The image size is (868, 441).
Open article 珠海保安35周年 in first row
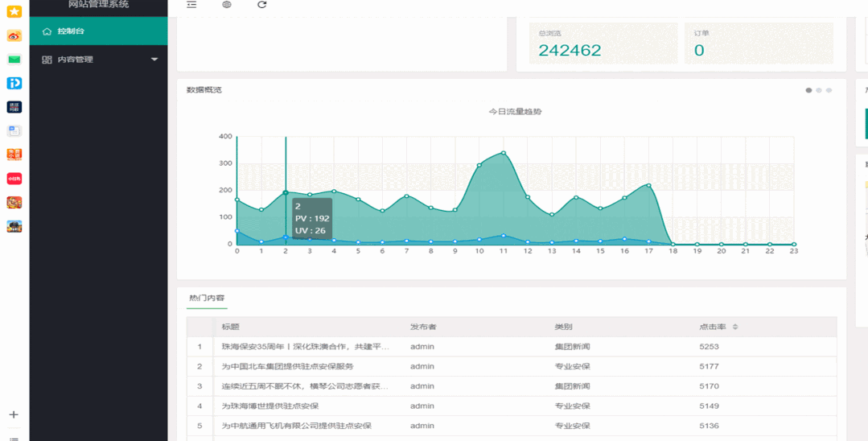point(305,347)
